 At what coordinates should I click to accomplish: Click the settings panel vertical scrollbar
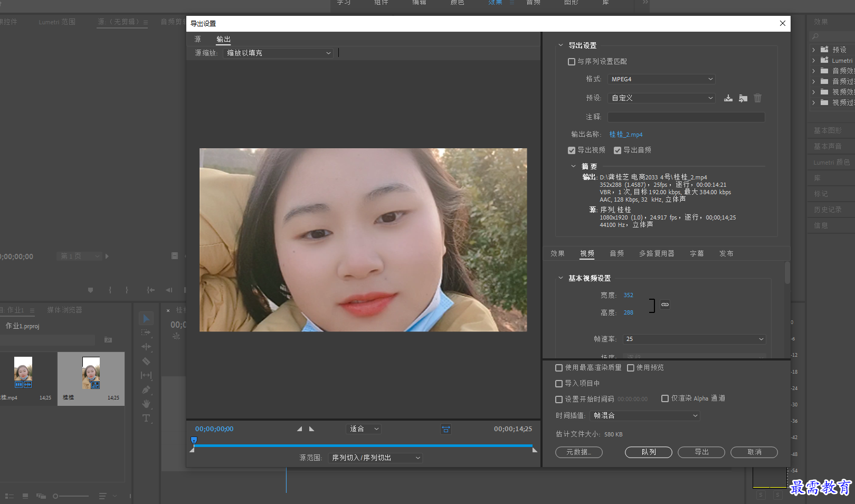787,272
